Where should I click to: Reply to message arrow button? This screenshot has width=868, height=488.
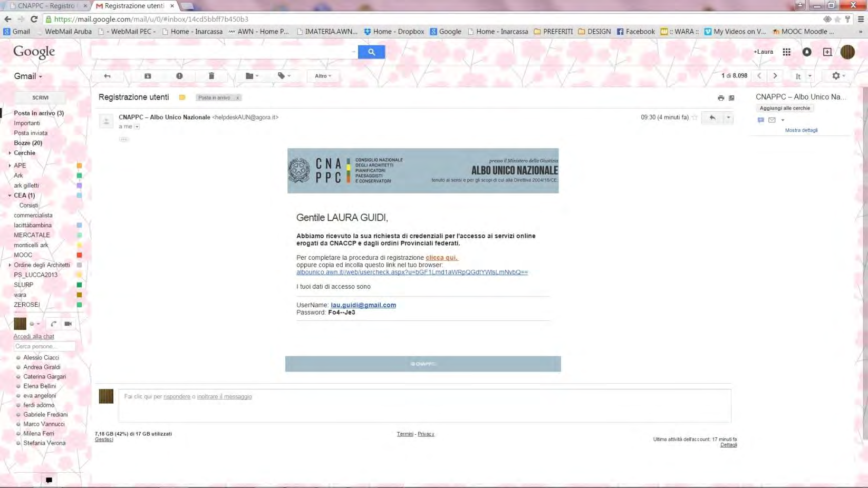click(x=712, y=118)
